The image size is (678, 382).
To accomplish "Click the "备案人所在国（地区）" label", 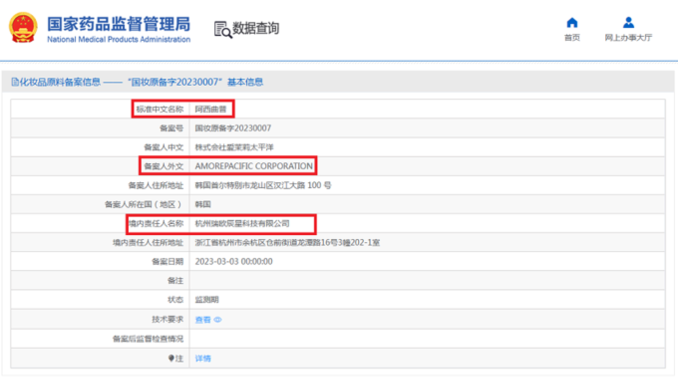I will [x=144, y=204].
